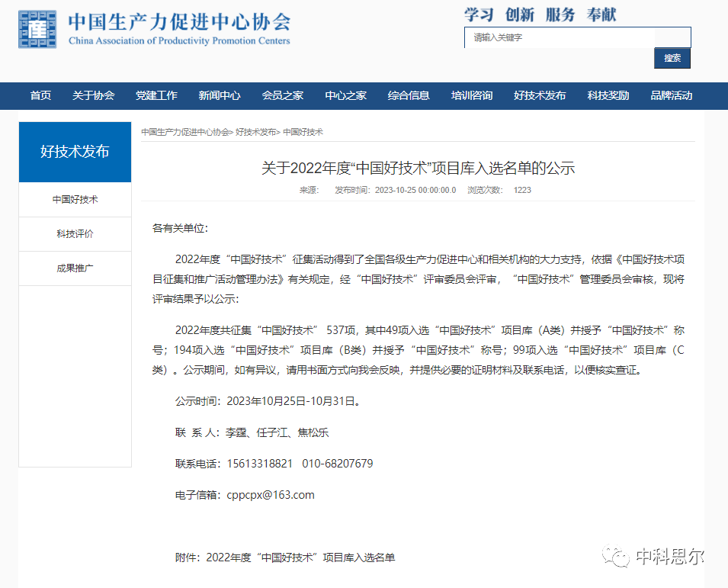Click breadcrumb link 中国好技术

(x=303, y=133)
